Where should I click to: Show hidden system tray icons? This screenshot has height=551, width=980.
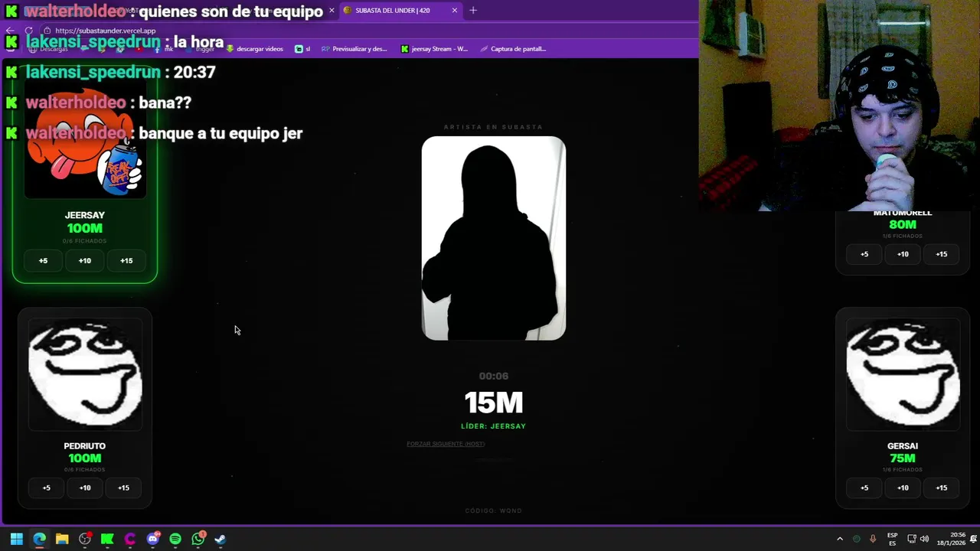click(840, 539)
